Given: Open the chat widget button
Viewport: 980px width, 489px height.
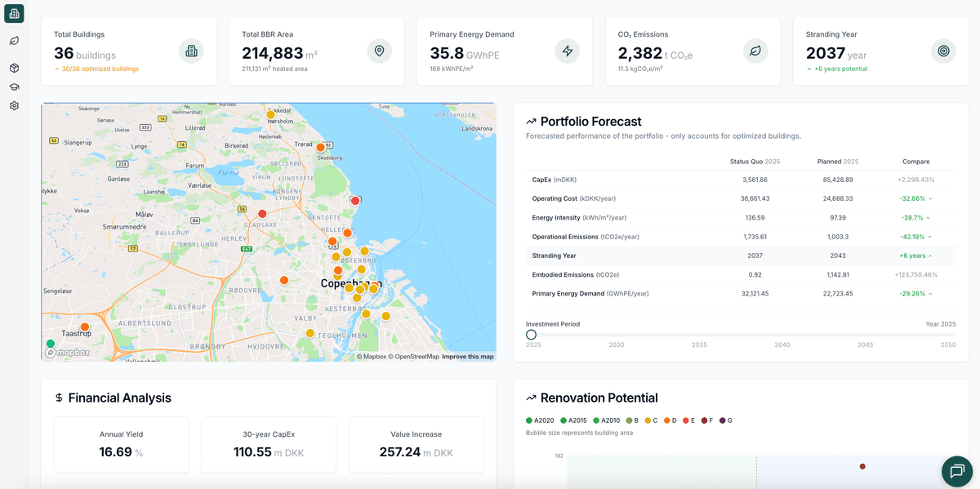Looking at the screenshot, I should click(957, 471).
